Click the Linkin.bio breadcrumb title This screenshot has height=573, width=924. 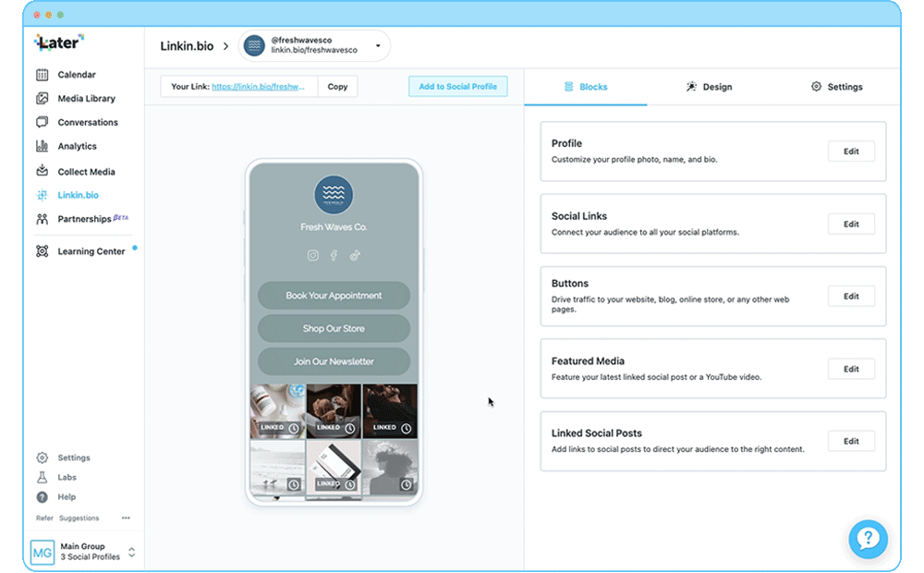tap(187, 46)
